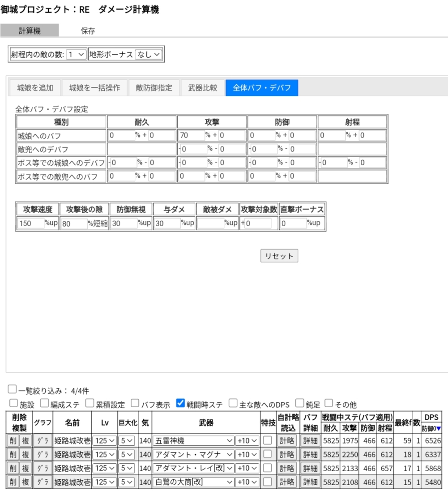Switch to the 武器比較 tab
This screenshot has height=495, width=448.
pyautogui.click(x=202, y=88)
